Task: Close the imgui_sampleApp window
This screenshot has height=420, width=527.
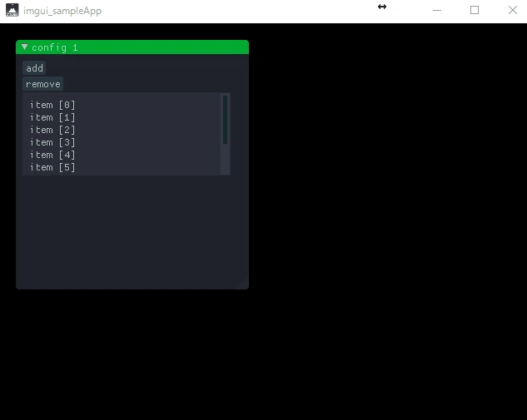Action: pyautogui.click(x=513, y=10)
